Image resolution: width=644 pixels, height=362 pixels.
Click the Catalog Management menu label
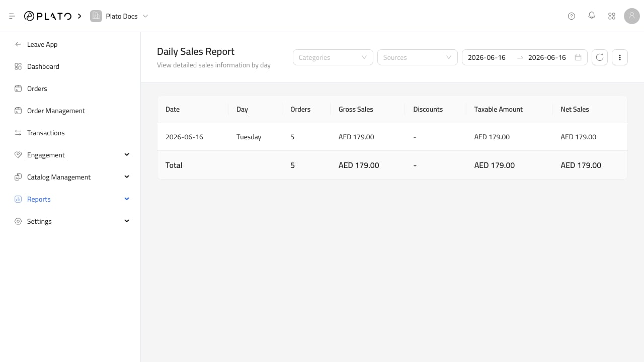click(59, 177)
